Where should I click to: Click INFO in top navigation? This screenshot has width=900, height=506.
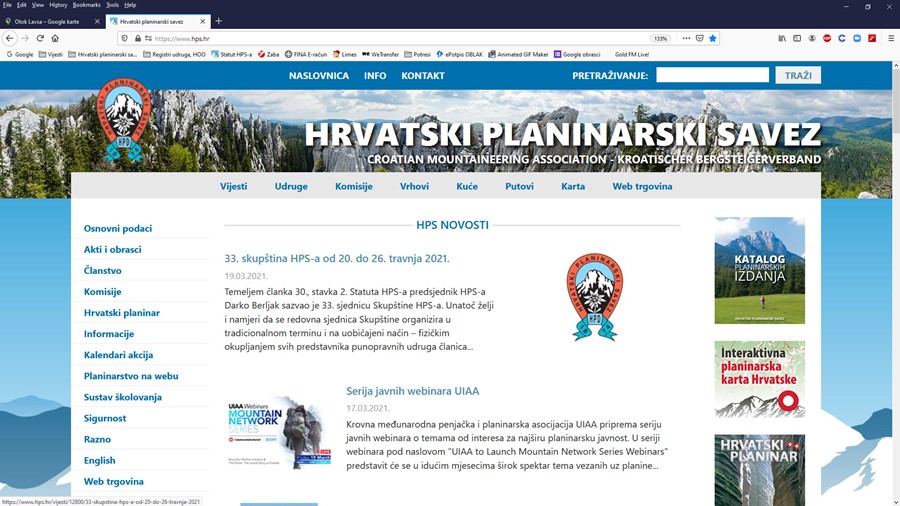[375, 76]
